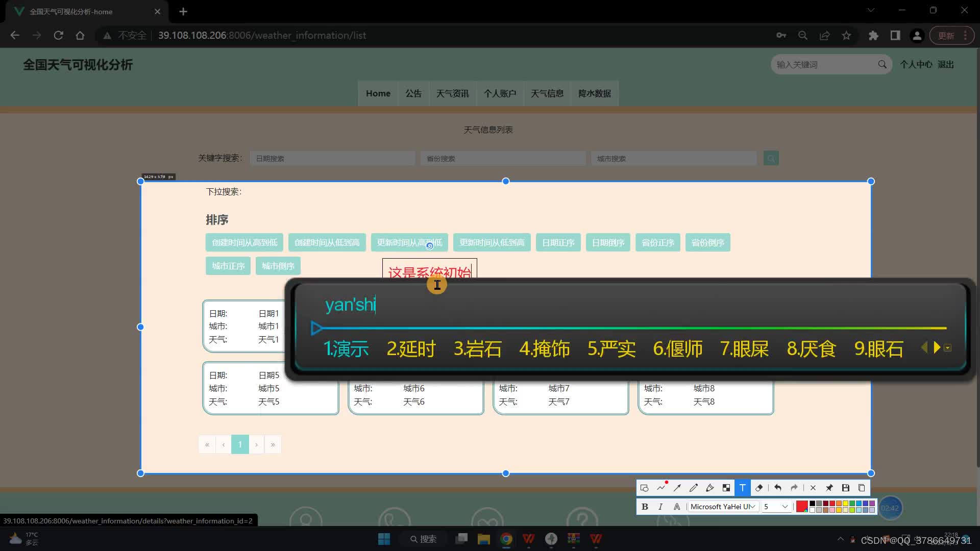Viewport: 980px width, 551px height.
Task: Go to last page with » button
Action: coord(273,444)
